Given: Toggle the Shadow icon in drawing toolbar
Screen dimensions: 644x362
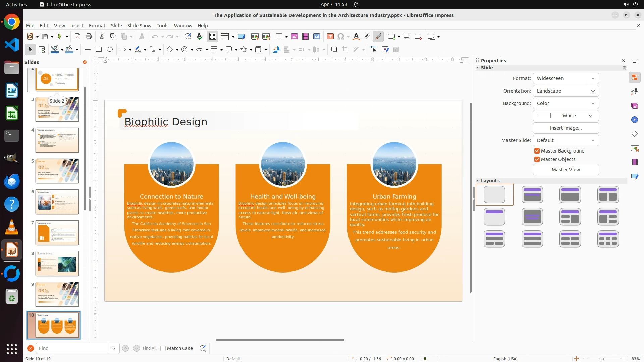Looking at the screenshot, I should [x=334, y=50].
